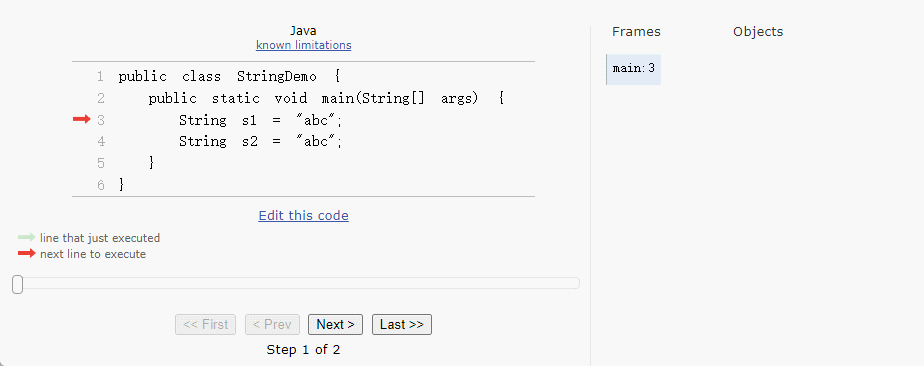Click line number 6 in the gutter
This screenshot has width=924, height=366.
coord(101,185)
